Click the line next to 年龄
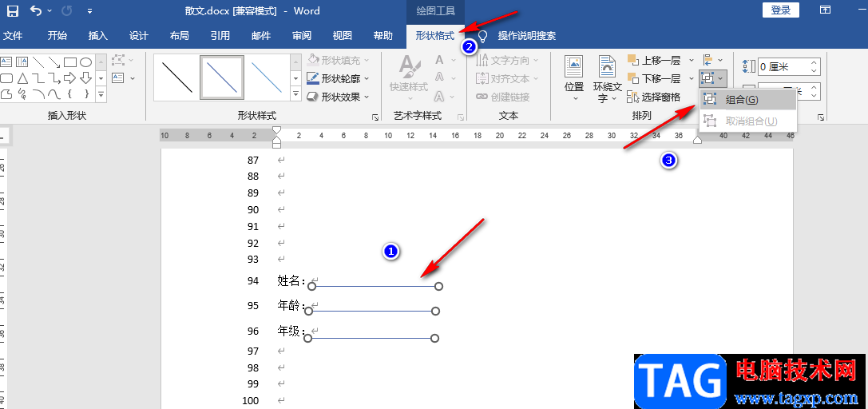The image size is (868, 409). tap(372, 311)
